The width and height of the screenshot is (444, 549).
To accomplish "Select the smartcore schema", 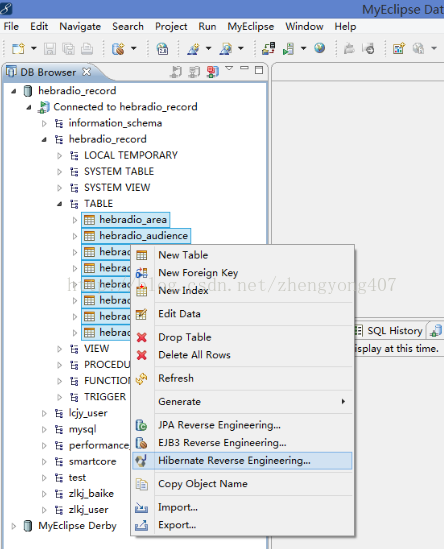I will point(92,461).
